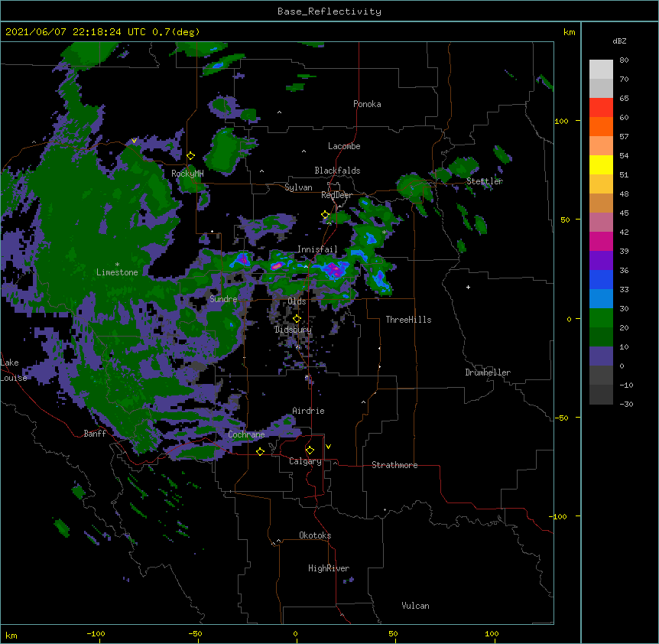Select the asterisk marker above Limestone label
The image size is (659, 644).
point(117,265)
